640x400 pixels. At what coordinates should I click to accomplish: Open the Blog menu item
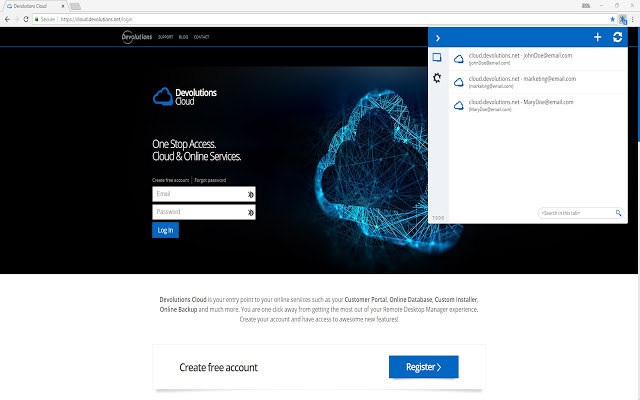183,37
